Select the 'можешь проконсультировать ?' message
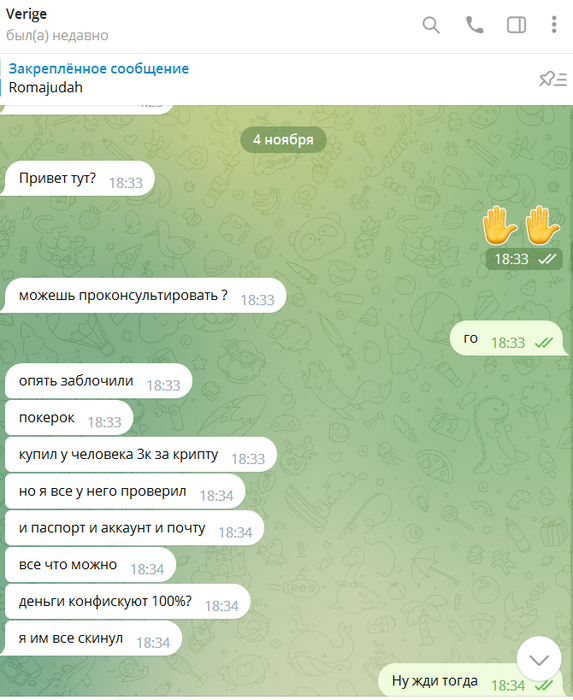This screenshot has width=573, height=700. 145,296
